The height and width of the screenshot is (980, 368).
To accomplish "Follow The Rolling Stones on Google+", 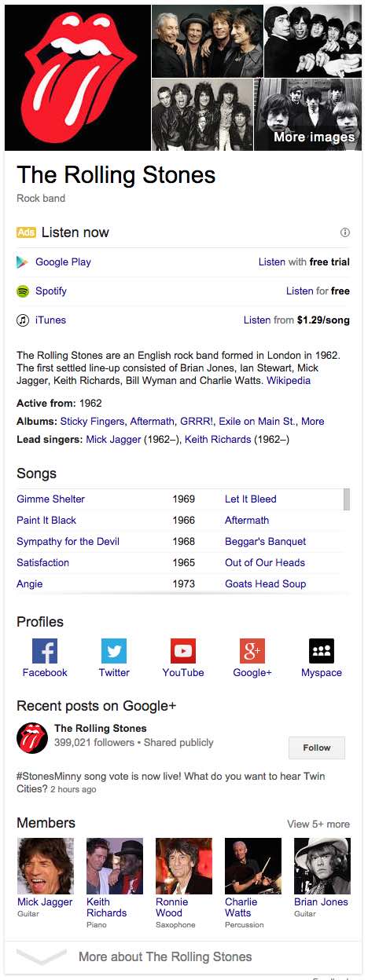I will pos(317,748).
